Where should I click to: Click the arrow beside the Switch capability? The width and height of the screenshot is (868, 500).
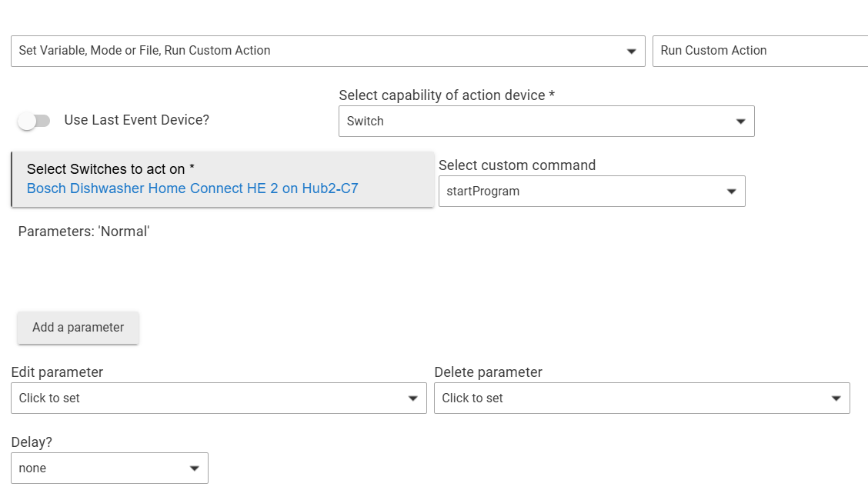(740, 122)
